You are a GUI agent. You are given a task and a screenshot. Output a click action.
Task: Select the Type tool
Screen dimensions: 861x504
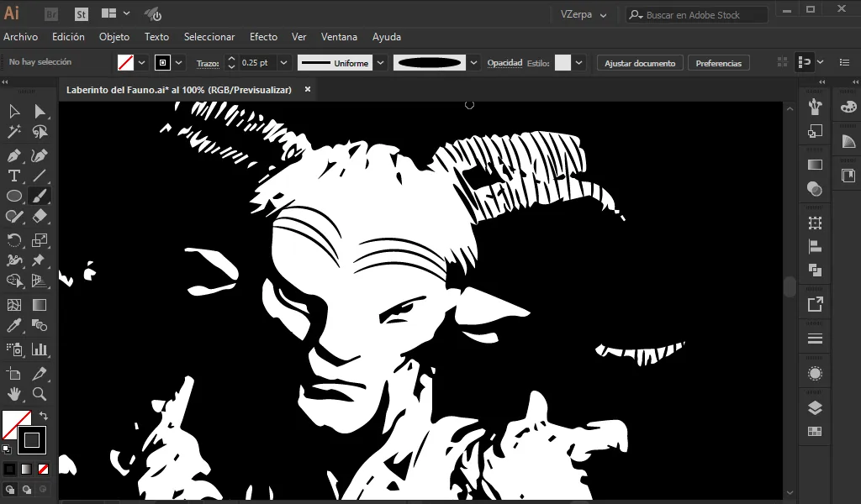(x=14, y=176)
